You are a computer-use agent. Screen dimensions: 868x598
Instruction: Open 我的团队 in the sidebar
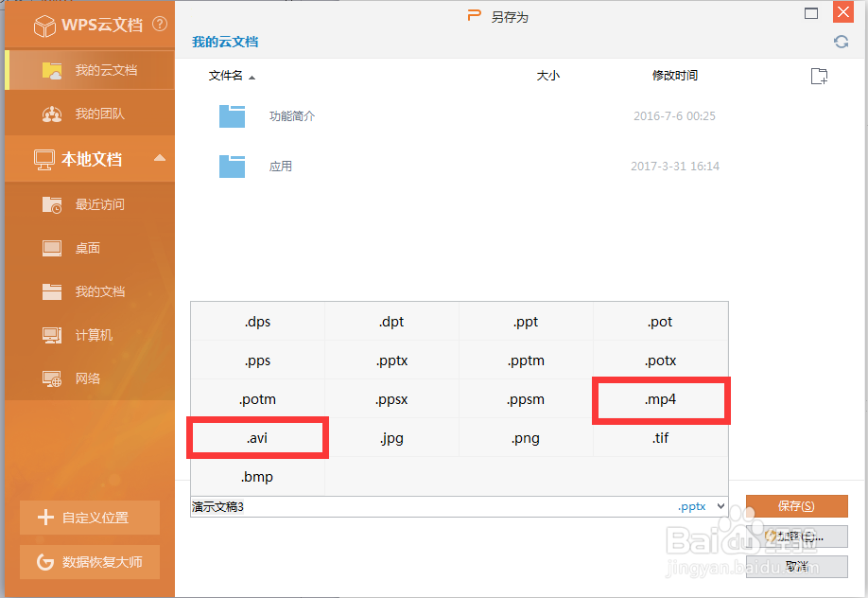(x=89, y=114)
